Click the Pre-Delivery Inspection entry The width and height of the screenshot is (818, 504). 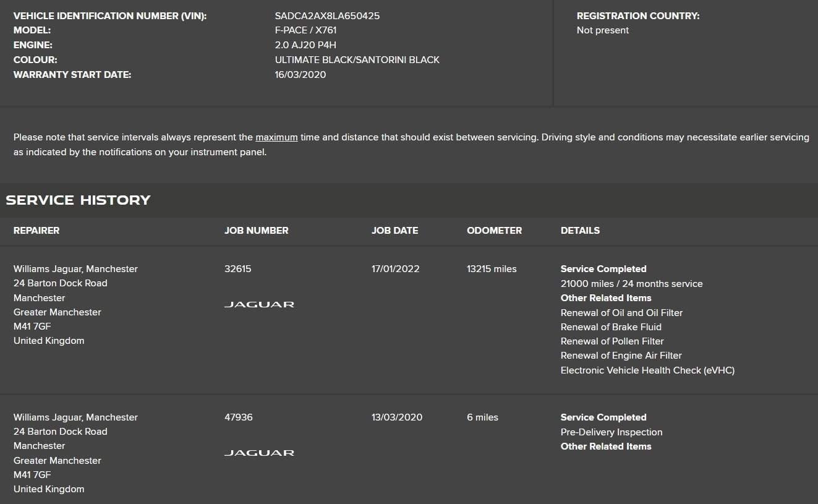coord(611,432)
